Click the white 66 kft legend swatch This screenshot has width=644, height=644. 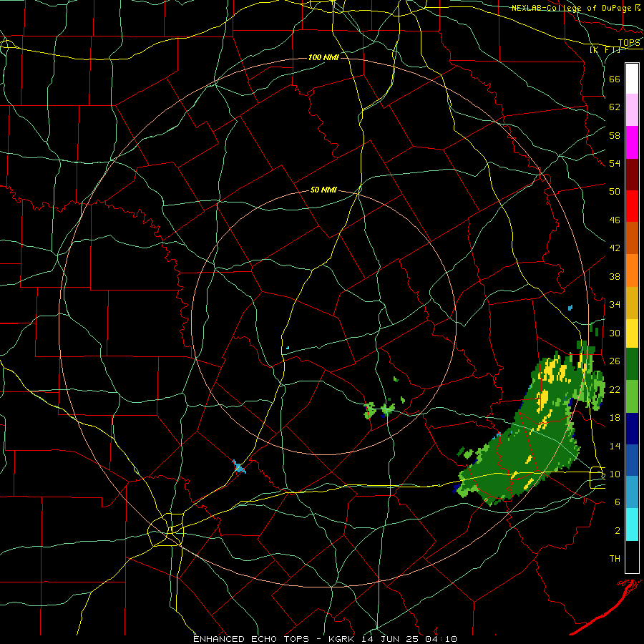[632, 79]
